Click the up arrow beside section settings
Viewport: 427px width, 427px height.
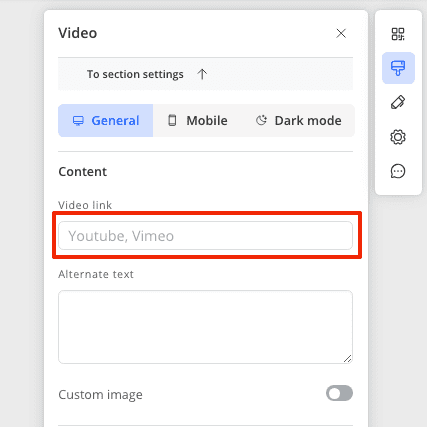pos(202,74)
